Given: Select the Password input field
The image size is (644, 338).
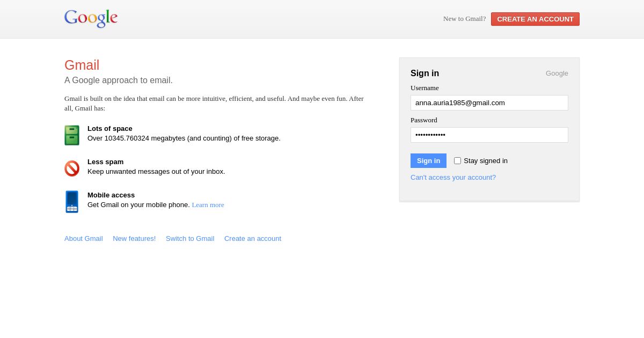Looking at the screenshot, I should (489, 135).
